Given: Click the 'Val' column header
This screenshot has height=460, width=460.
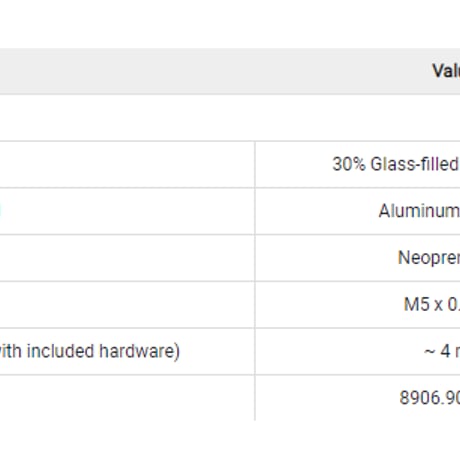Looking at the screenshot, I should click(446, 71).
